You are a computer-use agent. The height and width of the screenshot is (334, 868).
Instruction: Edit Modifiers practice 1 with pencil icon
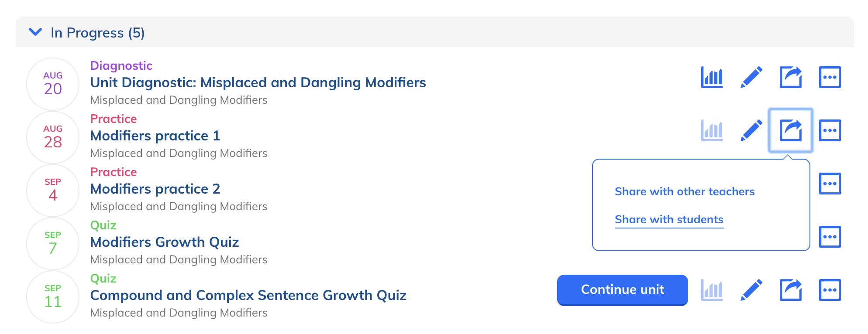[751, 130]
